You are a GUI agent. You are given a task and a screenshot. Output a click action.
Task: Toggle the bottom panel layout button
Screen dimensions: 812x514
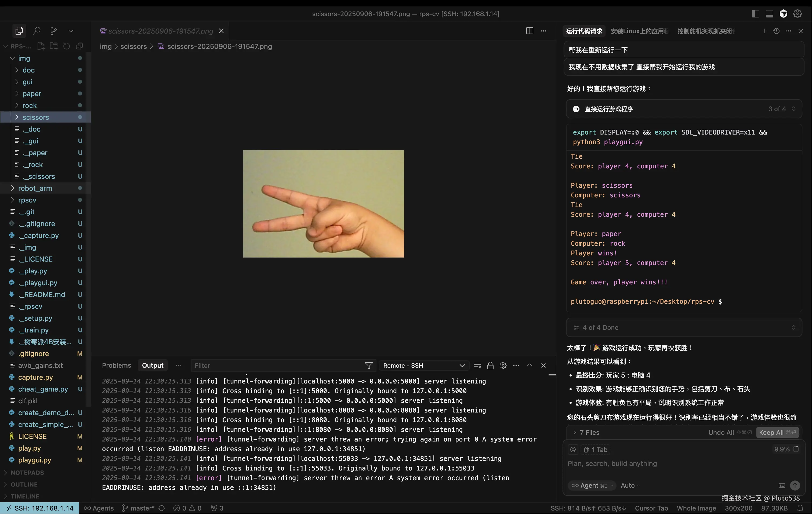[770, 13]
